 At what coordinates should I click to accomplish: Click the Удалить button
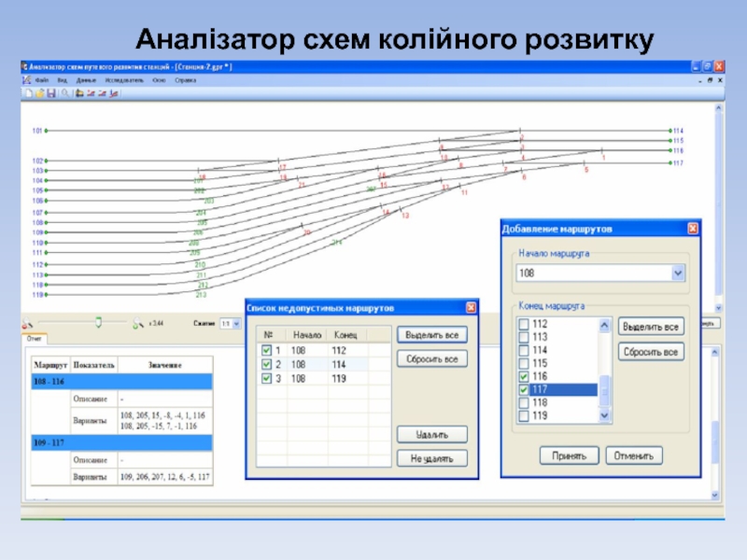tap(432, 435)
